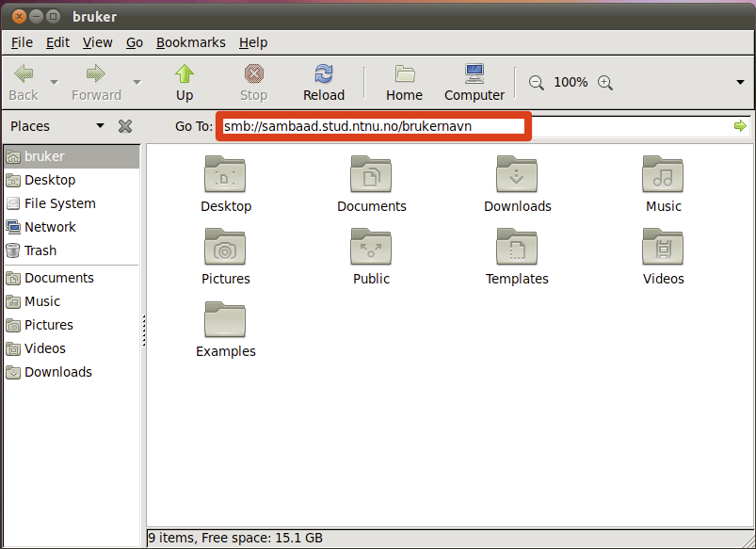The image size is (756, 549).
Task: Click status bar text '9 items, Free space: 15.1 GB'
Action: [x=235, y=538]
